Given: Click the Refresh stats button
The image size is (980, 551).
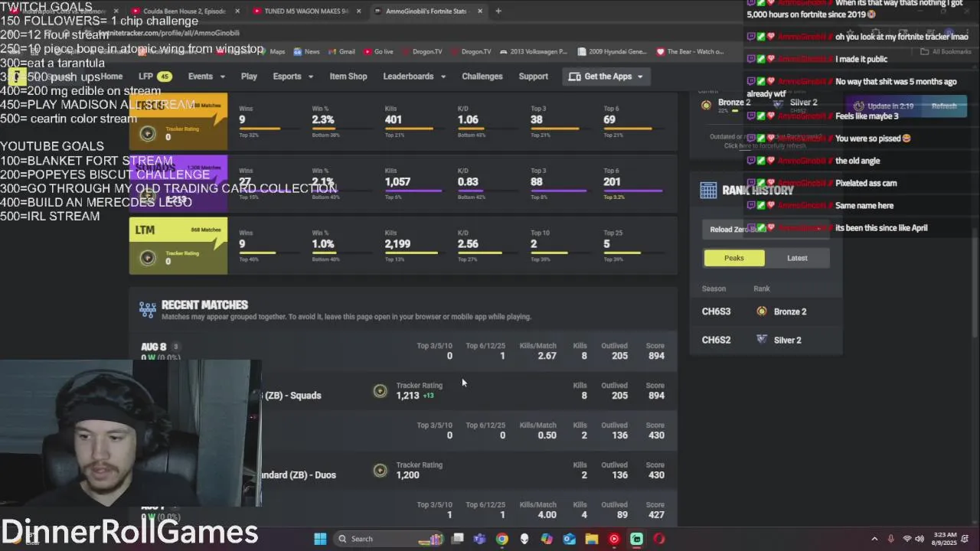Looking at the screenshot, I should coord(944,106).
